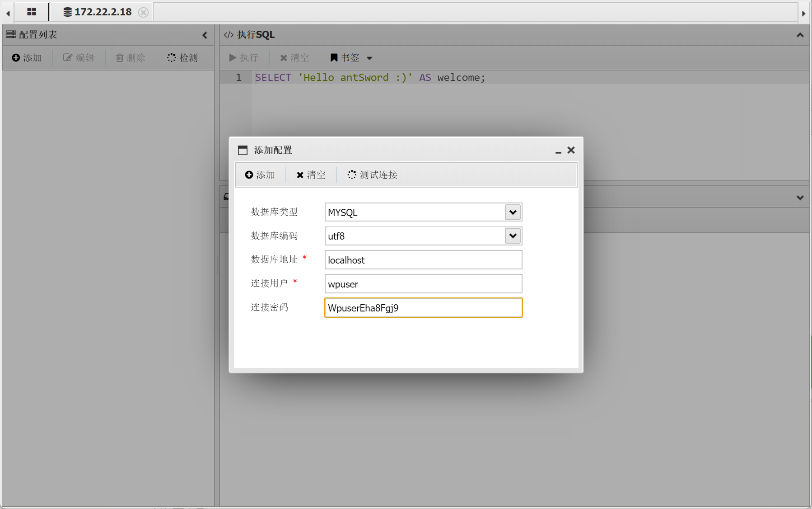The height and width of the screenshot is (509, 812).
Task: Focus the 连接密码 password field
Action: tap(423, 308)
